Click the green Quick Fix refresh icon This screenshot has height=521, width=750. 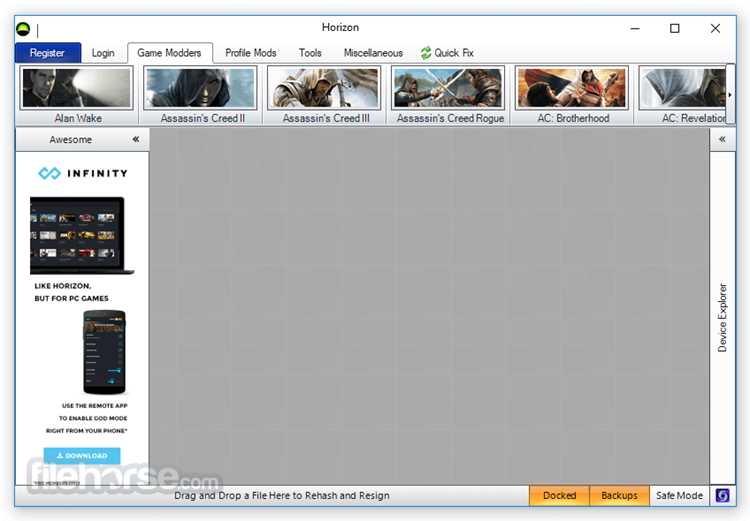click(426, 53)
